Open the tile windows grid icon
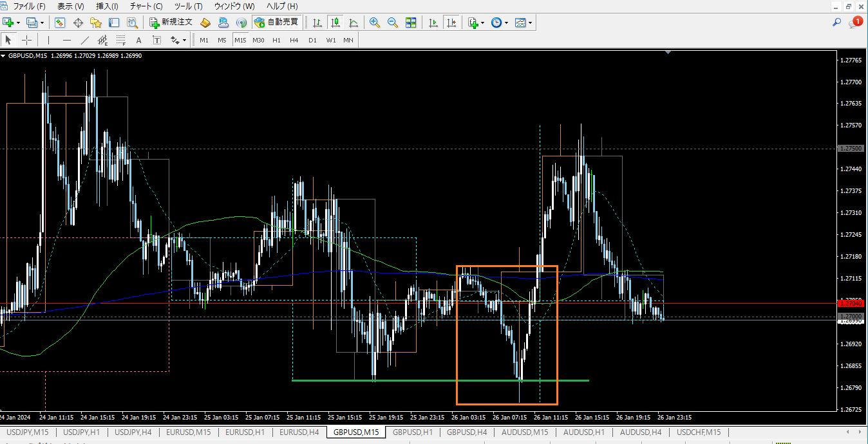The width and height of the screenshot is (868, 444). coord(410,23)
